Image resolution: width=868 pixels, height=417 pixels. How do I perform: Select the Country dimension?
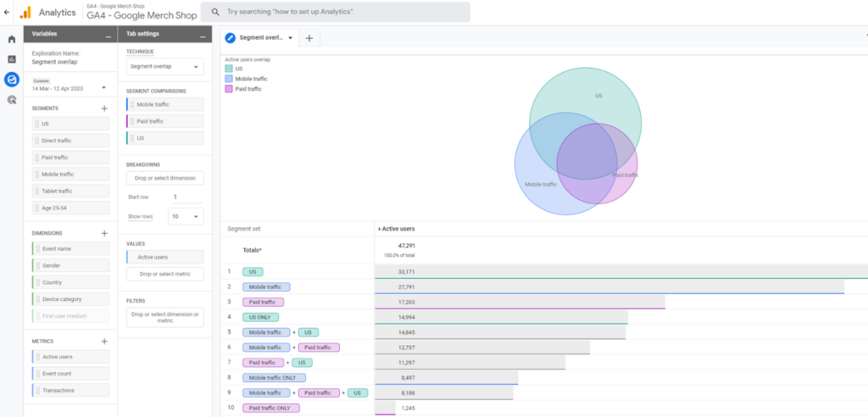point(70,282)
